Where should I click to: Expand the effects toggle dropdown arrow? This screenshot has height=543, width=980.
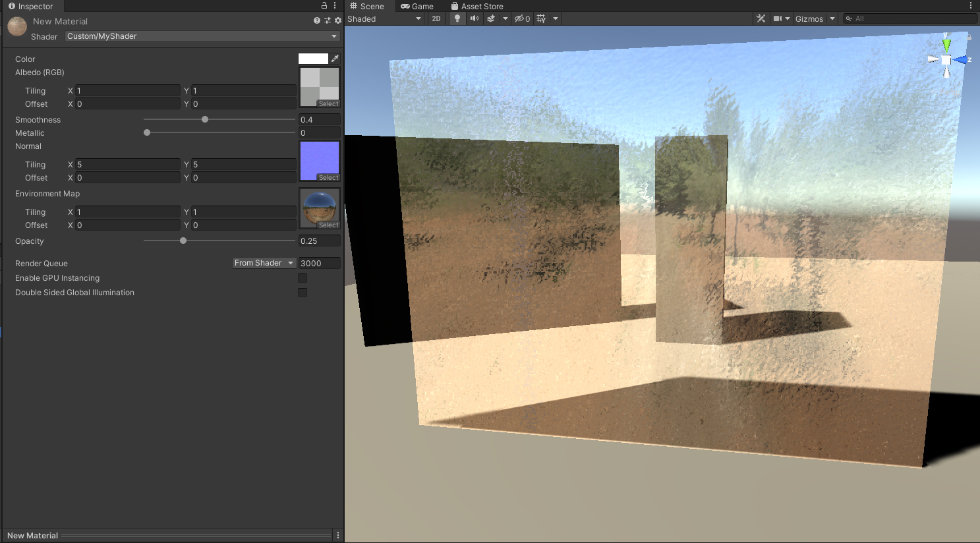tap(505, 18)
